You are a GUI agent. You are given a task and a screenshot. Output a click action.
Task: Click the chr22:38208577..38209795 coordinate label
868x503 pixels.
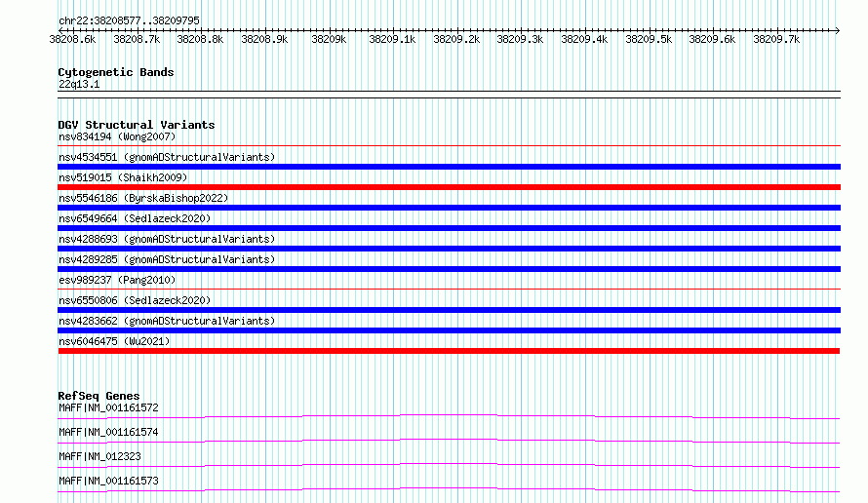point(129,20)
